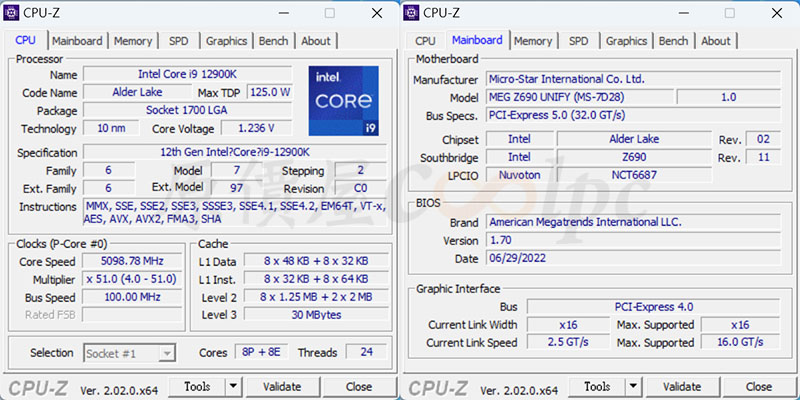Switch to CPU tab in the right window
The height and width of the screenshot is (400, 800).
pos(426,41)
